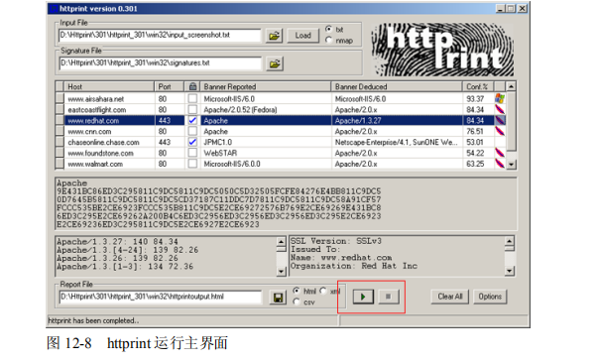Load the input file with Load button
The height and width of the screenshot is (364, 598).
coord(302,36)
